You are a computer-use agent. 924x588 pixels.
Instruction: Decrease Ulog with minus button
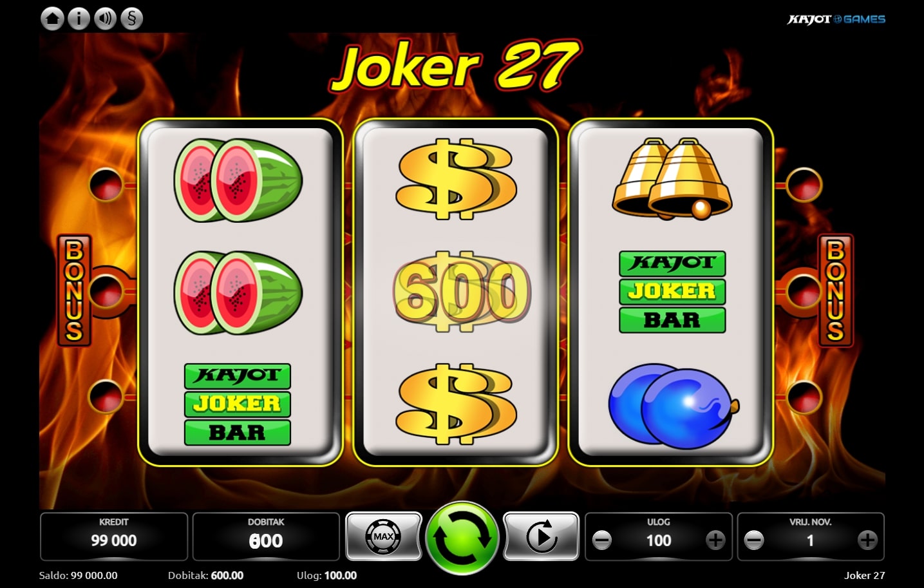(602, 540)
